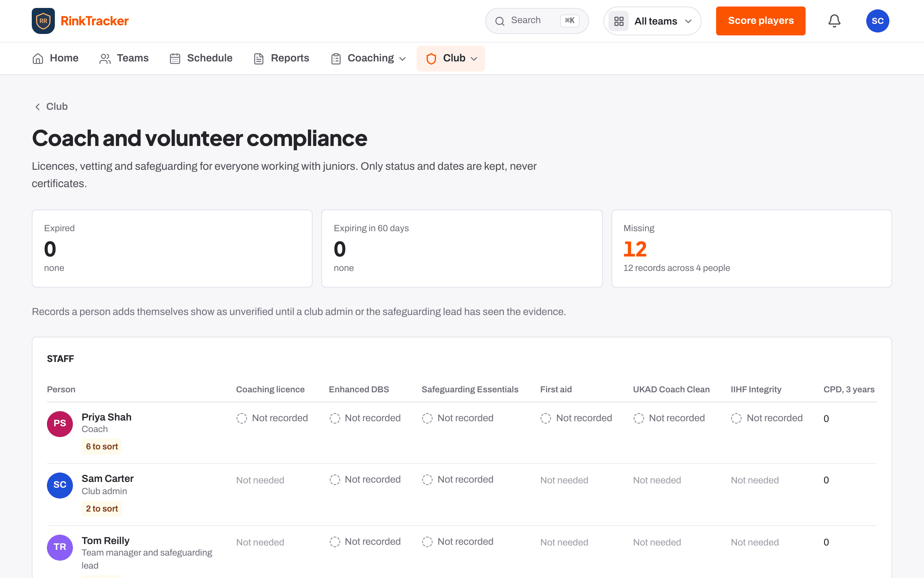Switch to the Schedule tab
This screenshot has width=924, height=578.
[x=201, y=59]
